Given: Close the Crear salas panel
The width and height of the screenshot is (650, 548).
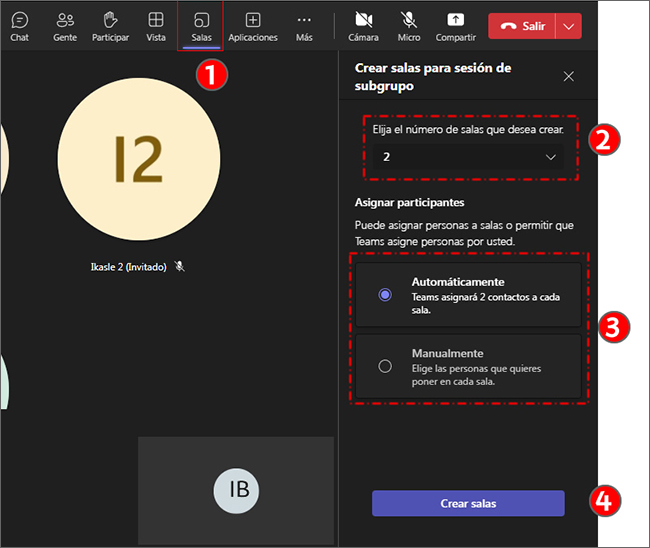Looking at the screenshot, I should pyautogui.click(x=569, y=76).
